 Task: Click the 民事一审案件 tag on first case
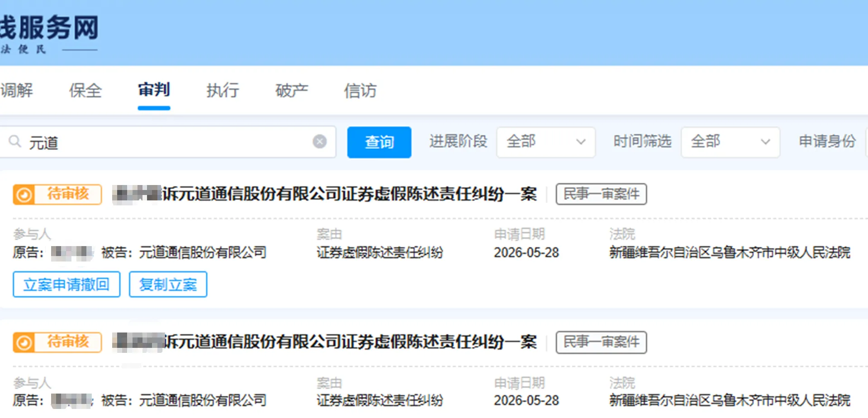tap(601, 194)
